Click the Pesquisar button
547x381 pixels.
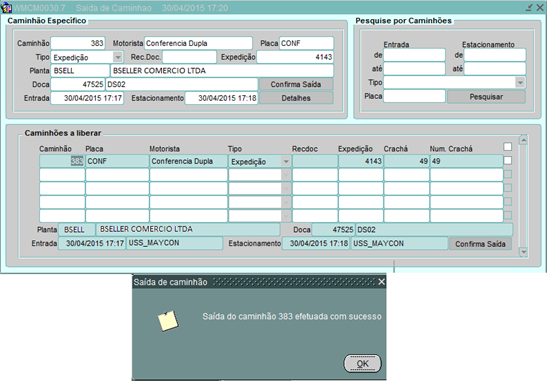[x=486, y=97]
